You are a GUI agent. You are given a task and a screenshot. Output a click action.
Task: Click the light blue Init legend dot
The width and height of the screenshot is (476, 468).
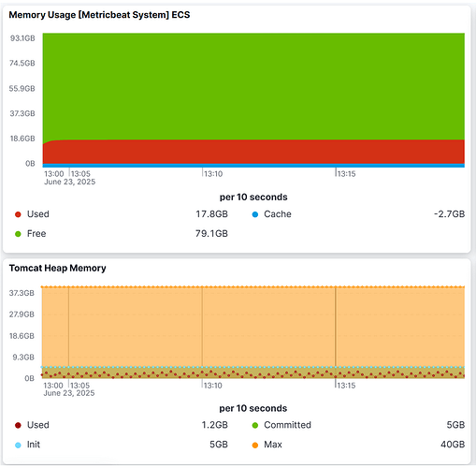pyautogui.click(x=18, y=445)
